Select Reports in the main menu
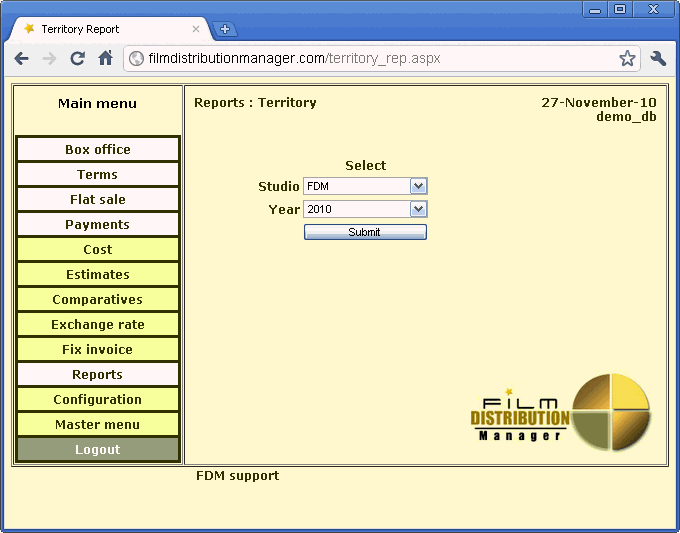The height and width of the screenshot is (533, 680). click(x=98, y=375)
